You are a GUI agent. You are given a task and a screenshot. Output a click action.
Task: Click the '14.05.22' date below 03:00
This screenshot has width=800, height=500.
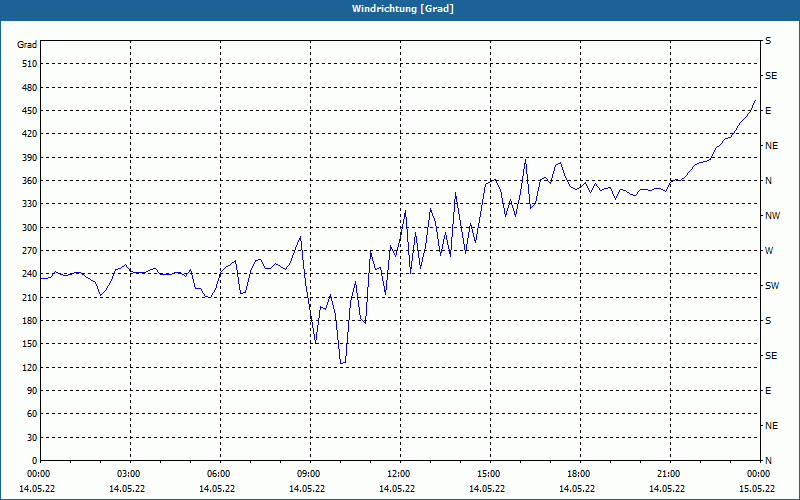[127, 488]
